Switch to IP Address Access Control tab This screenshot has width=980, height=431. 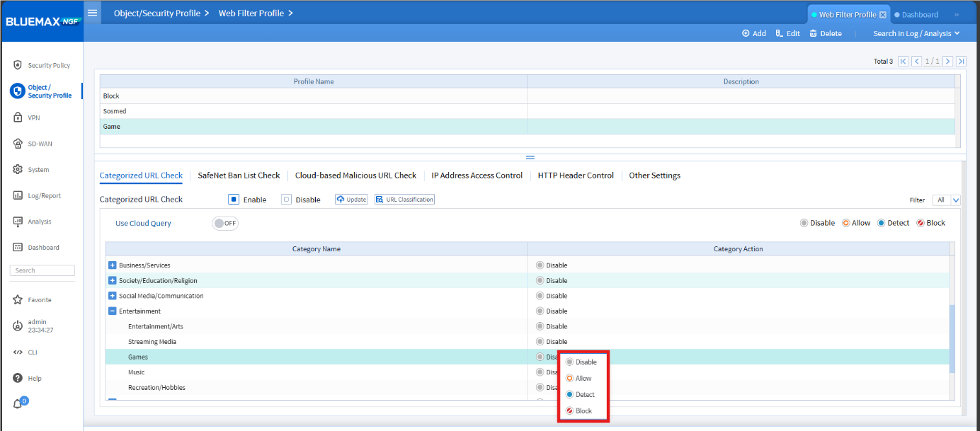tap(477, 176)
